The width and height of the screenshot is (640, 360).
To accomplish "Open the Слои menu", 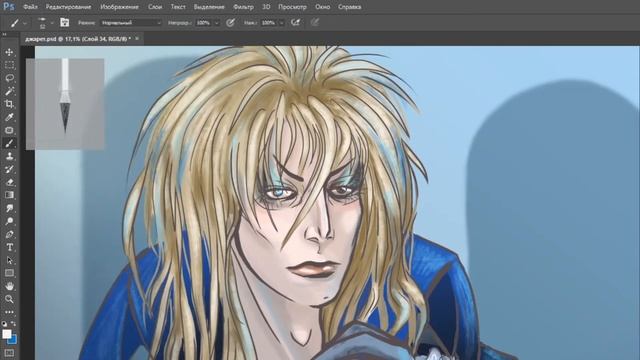I will point(155,7).
